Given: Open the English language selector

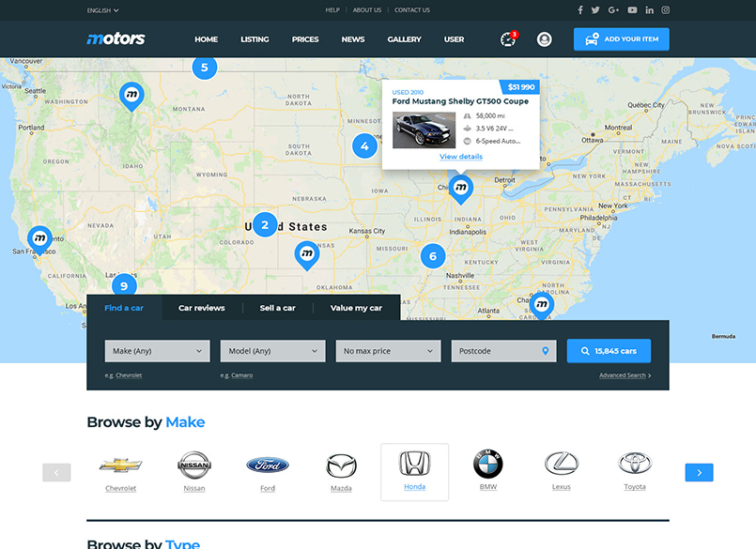Looking at the screenshot, I should pos(102,10).
